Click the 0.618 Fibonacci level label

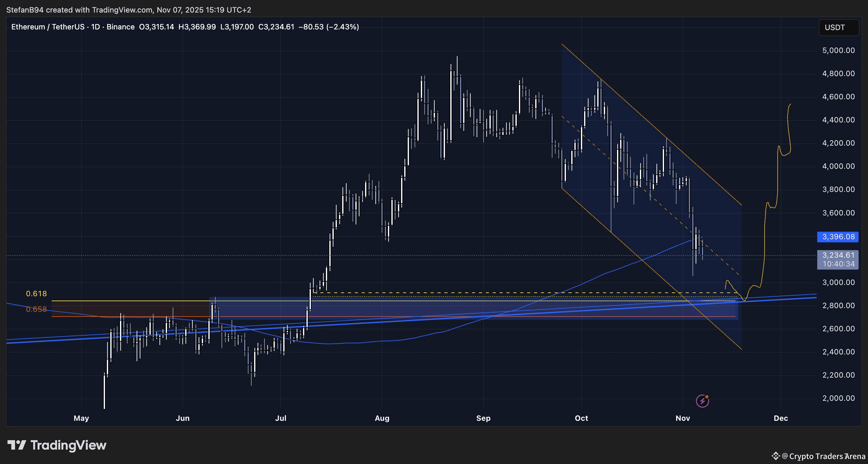[x=36, y=294]
